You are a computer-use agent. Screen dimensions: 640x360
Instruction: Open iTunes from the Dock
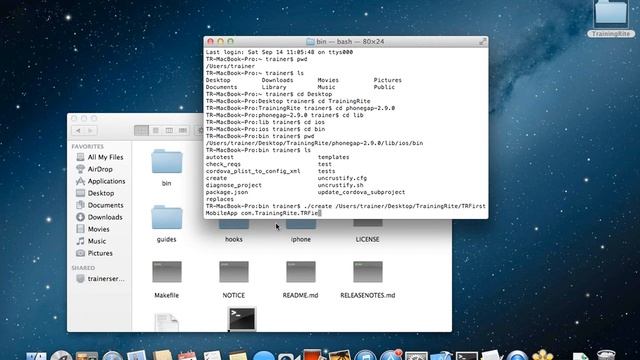click(365, 355)
